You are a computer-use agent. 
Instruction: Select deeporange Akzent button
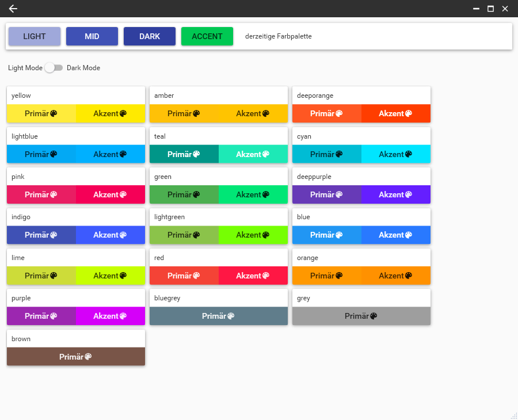tap(396, 113)
